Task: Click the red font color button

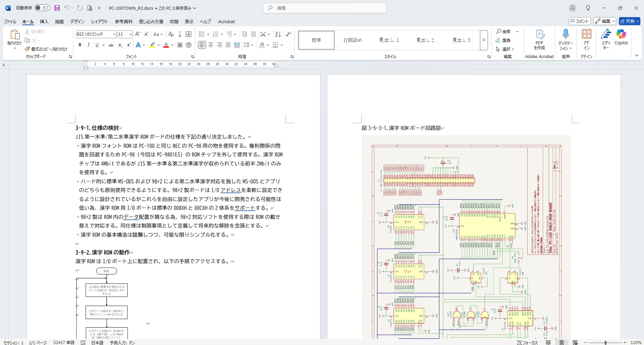Action: (x=166, y=45)
